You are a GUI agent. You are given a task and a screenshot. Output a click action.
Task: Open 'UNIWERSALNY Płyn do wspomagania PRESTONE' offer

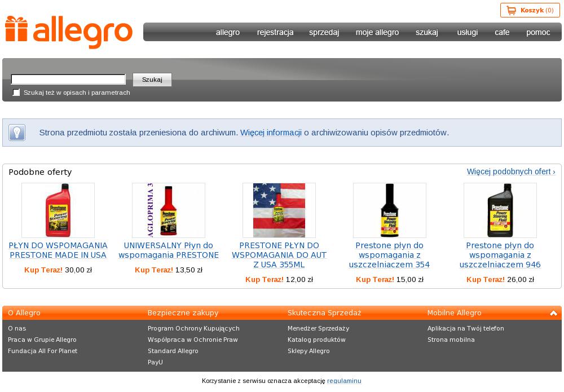(x=168, y=250)
